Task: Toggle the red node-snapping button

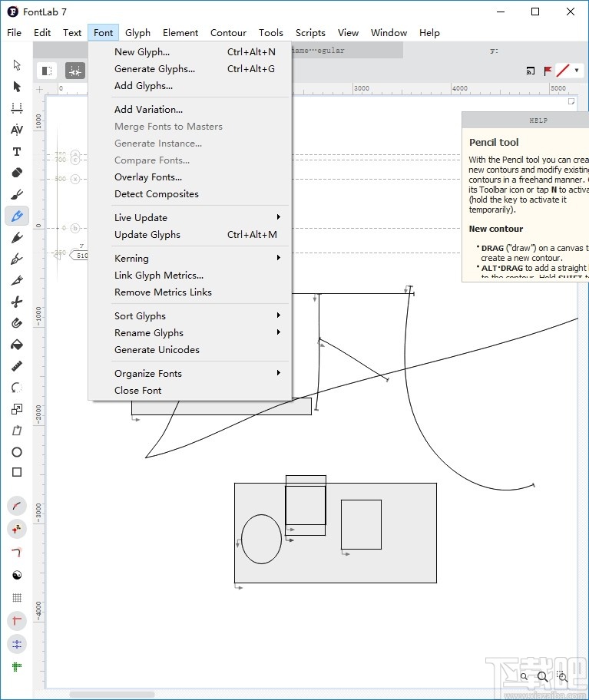Action: [x=17, y=529]
